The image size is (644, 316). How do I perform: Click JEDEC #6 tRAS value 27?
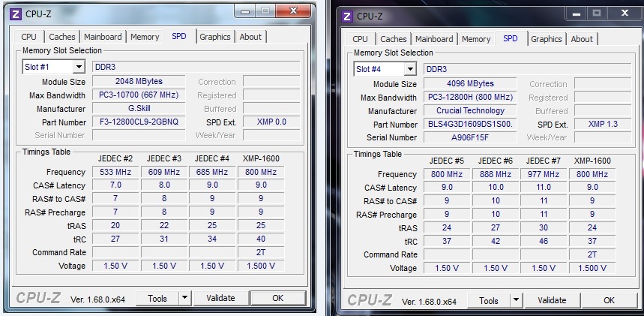496,228
